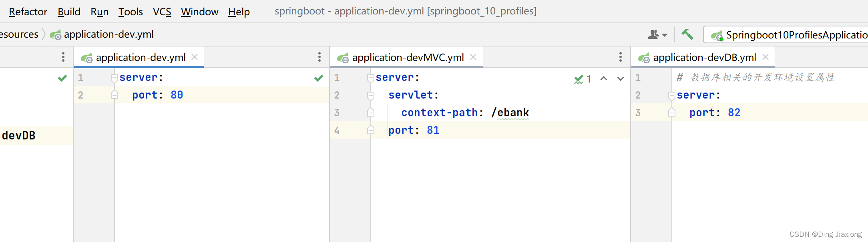Collapse the servlet block fold marker

tap(371, 95)
